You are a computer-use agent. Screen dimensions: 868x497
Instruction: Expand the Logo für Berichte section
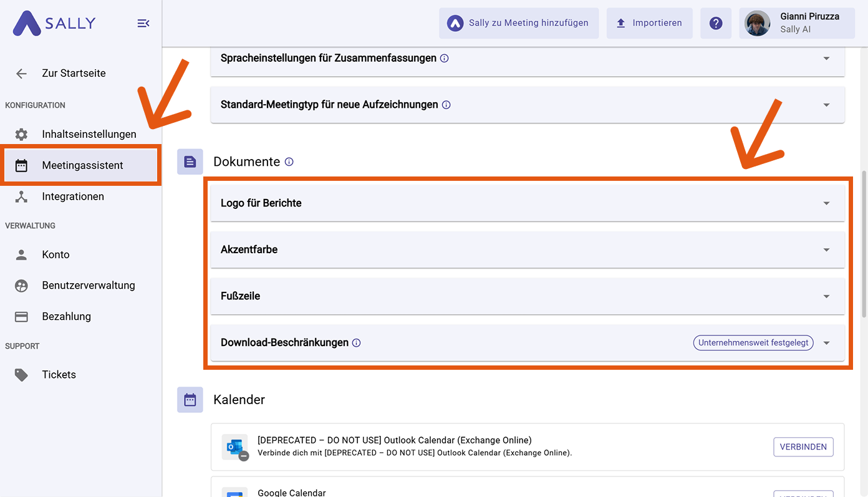pos(826,203)
